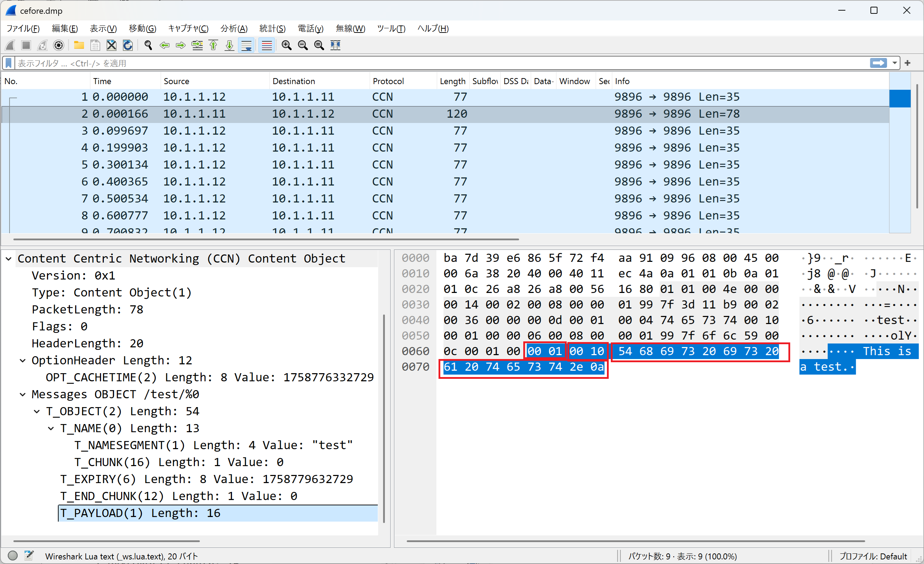Image resolution: width=924 pixels, height=564 pixels.
Task: Go to the first packet arrow icon
Action: coord(213,45)
